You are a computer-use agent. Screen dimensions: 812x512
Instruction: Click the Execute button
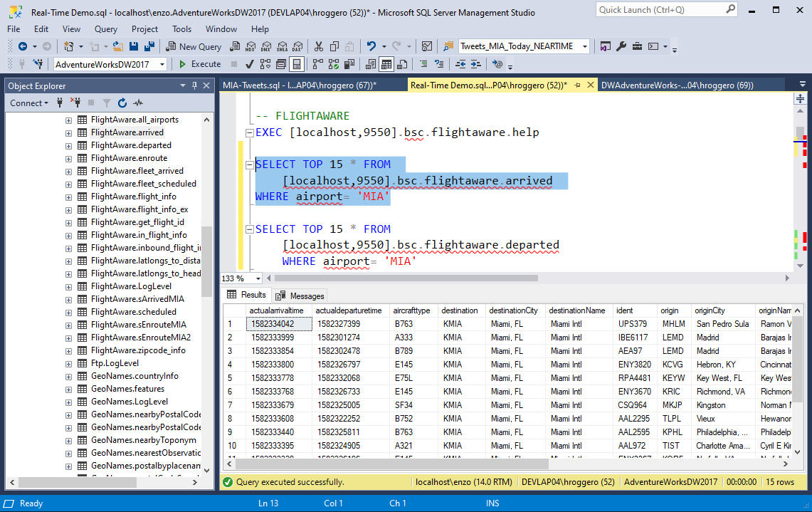coord(200,64)
